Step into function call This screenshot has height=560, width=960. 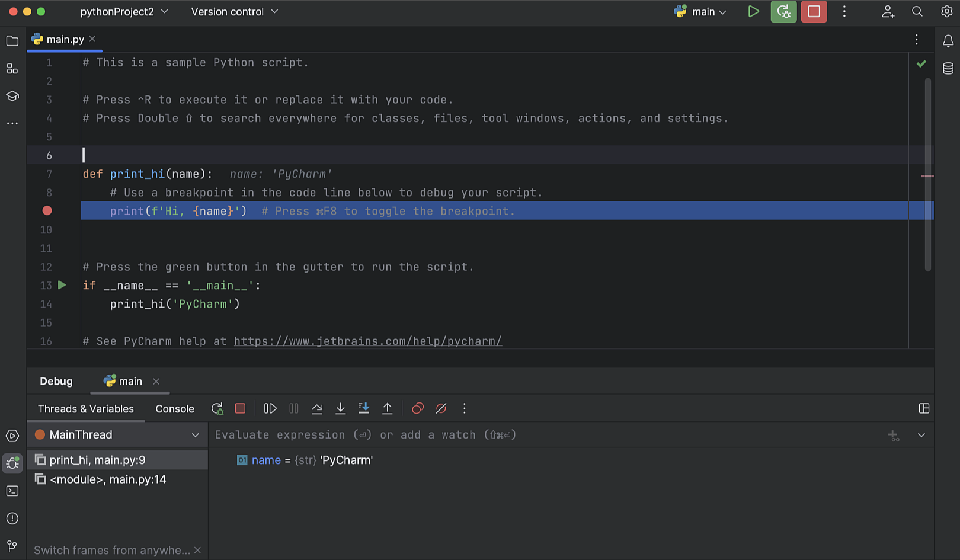(x=341, y=408)
